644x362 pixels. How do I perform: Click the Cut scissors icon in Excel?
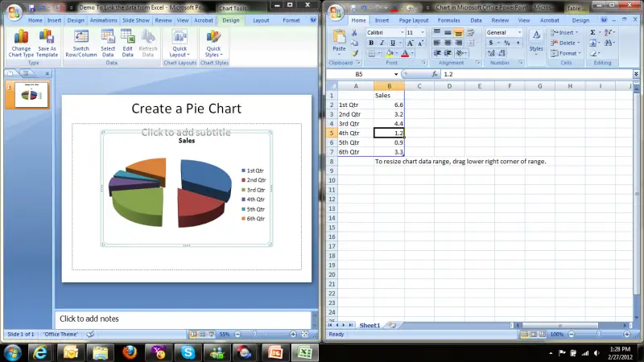[355, 33]
